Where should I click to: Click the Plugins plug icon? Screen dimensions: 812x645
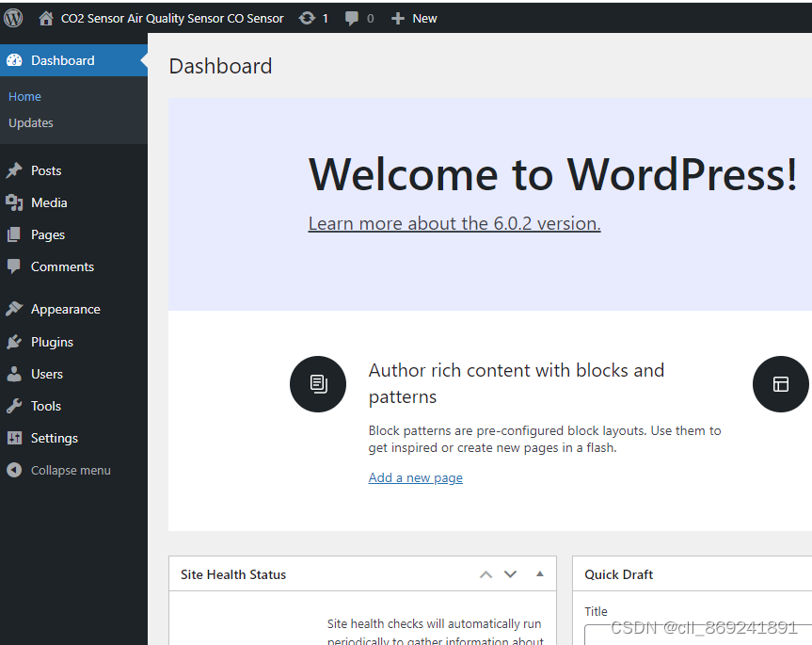click(14, 342)
